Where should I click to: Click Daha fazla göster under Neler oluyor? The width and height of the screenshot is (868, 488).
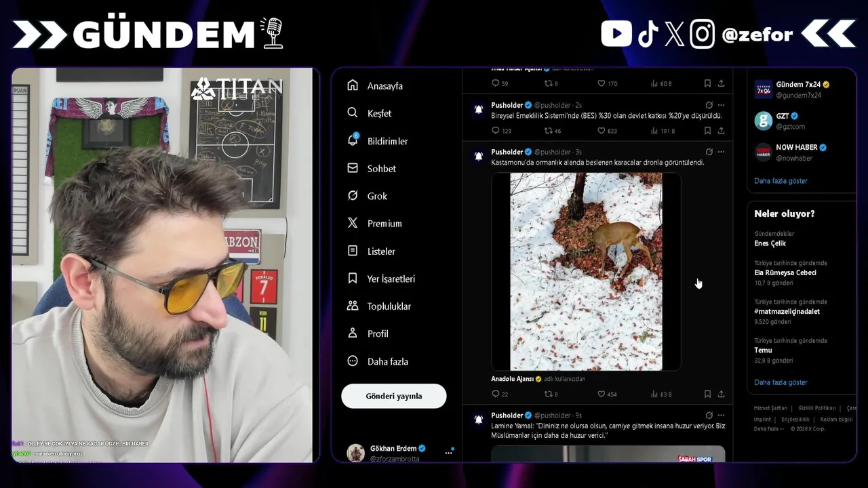pos(781,382)
